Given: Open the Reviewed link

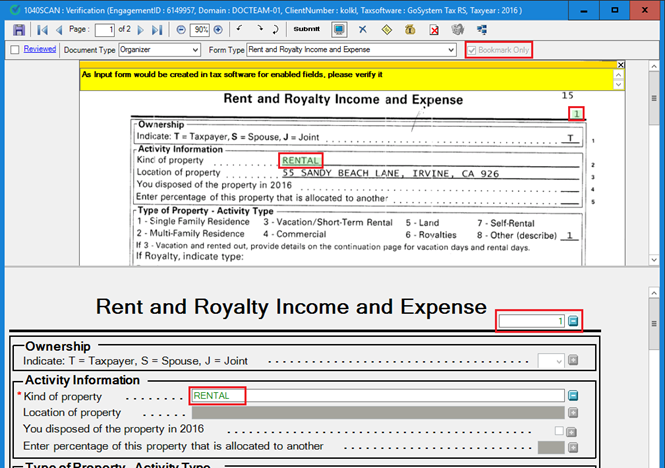Looking at the screenshot, I should click(x=40, y=49).
